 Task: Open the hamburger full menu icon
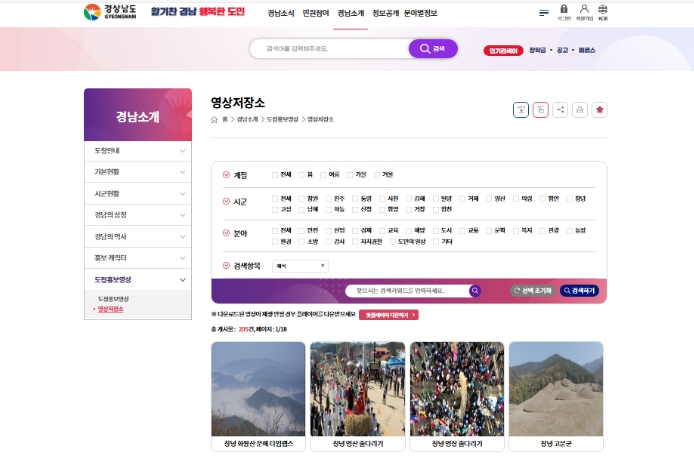click(x=544, y=13)
